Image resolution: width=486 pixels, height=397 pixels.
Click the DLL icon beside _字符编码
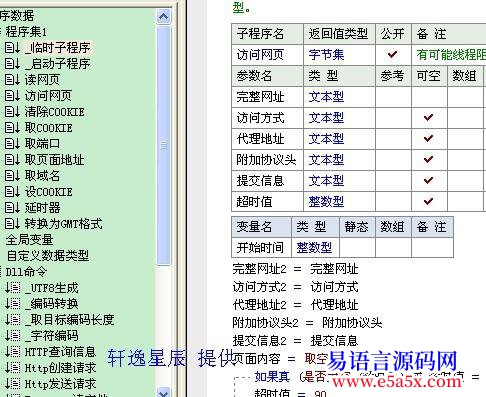coord(12,336)
